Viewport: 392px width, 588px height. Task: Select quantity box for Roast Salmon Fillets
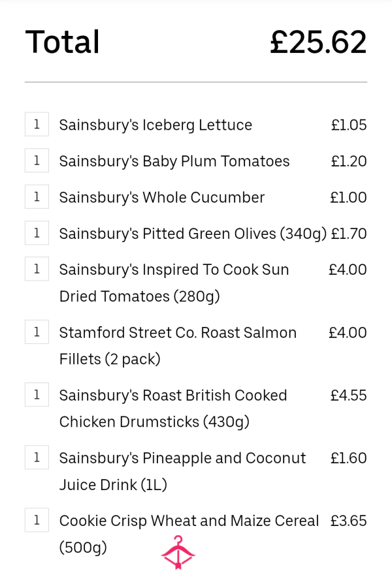coord(37,332)
